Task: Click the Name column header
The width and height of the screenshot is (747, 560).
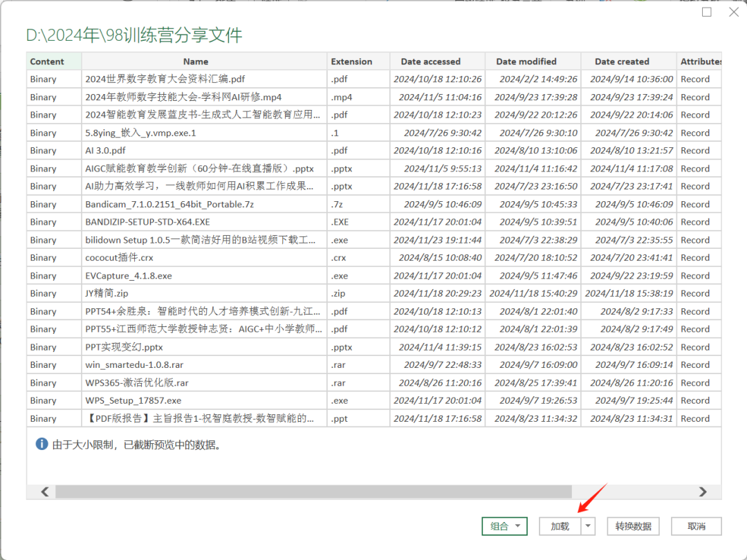Action: point(196,61)
